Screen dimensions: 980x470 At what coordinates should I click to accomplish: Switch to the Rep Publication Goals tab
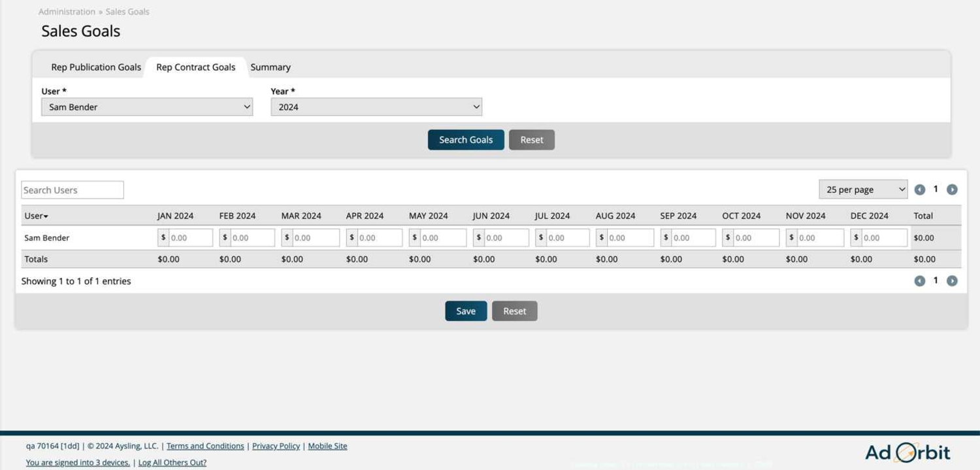(96, 67)
